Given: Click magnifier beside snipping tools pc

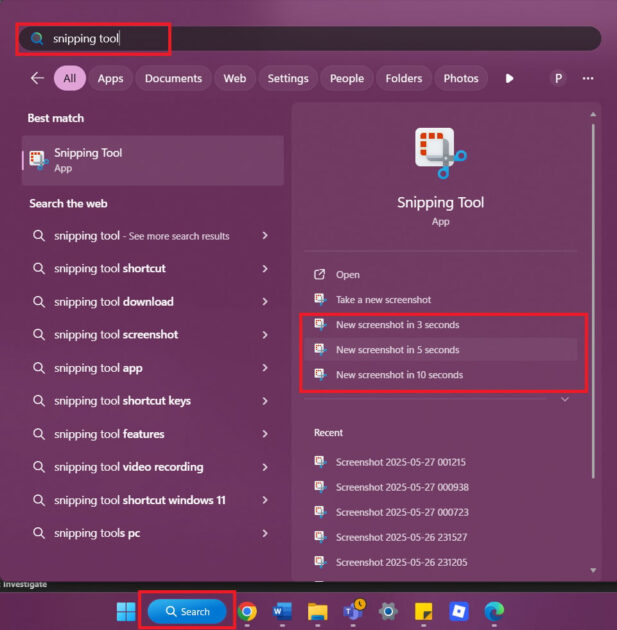Looking at the screenshot, I should point(39,533).
